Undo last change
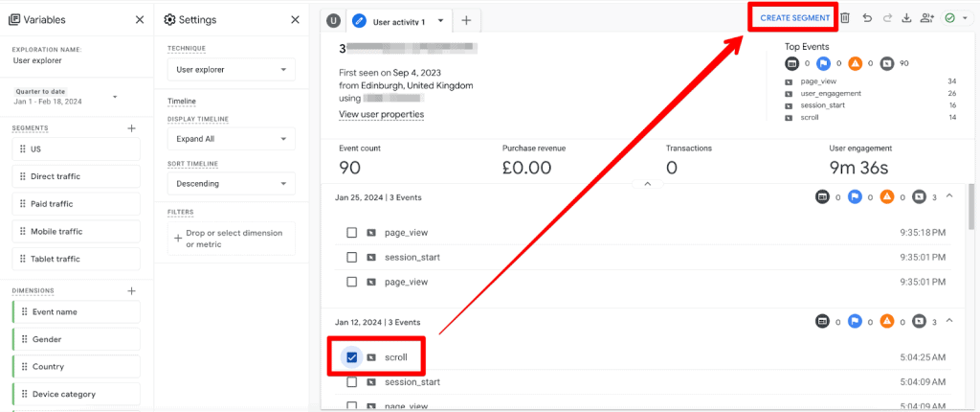 867,18
